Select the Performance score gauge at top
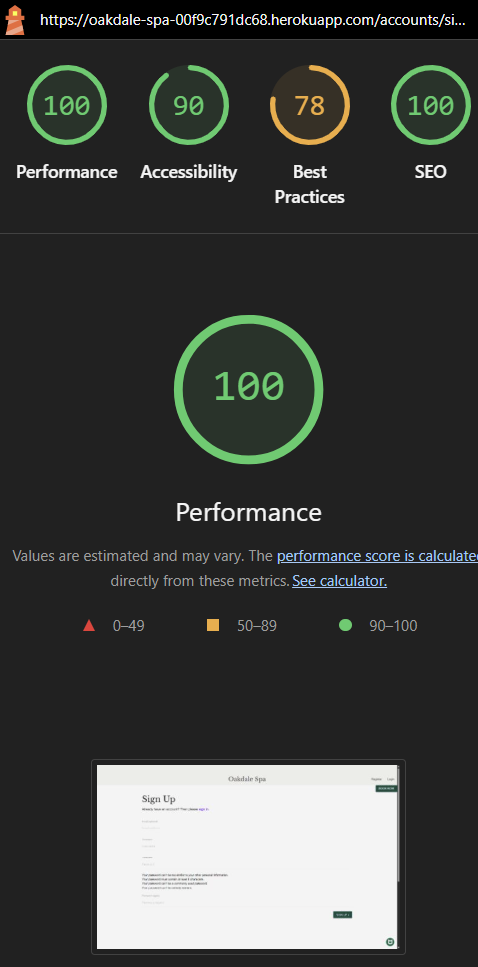This screenshot has width=478, height=967. [x=67, y=105]
